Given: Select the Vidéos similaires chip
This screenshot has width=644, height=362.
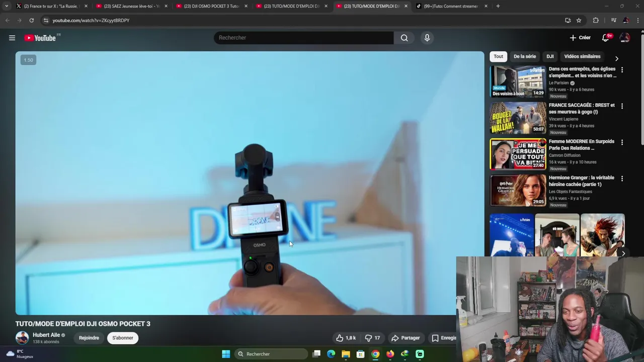Looking at the screenshot, I should click(582, 56).
